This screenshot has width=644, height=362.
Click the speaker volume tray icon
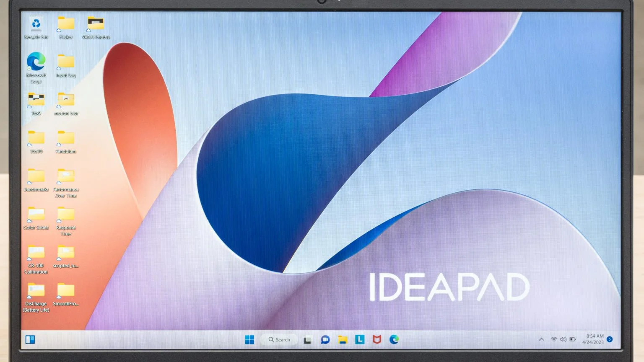pyautogui.click(x=563, y=339)
